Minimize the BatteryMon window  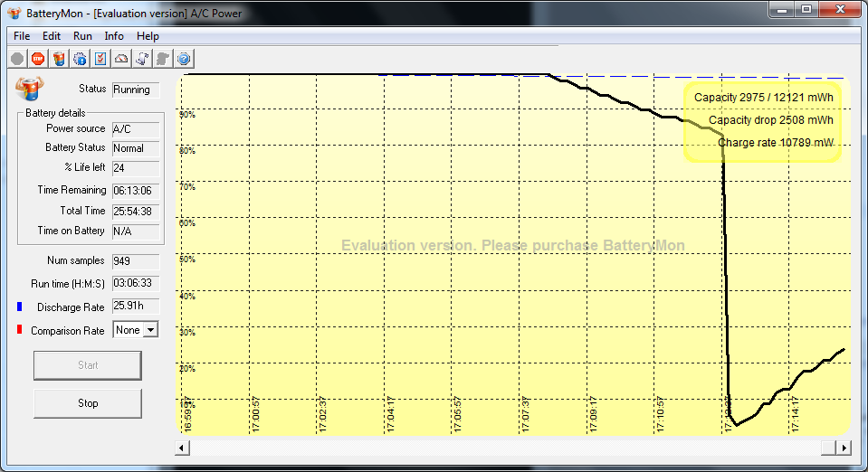[782, 9]
